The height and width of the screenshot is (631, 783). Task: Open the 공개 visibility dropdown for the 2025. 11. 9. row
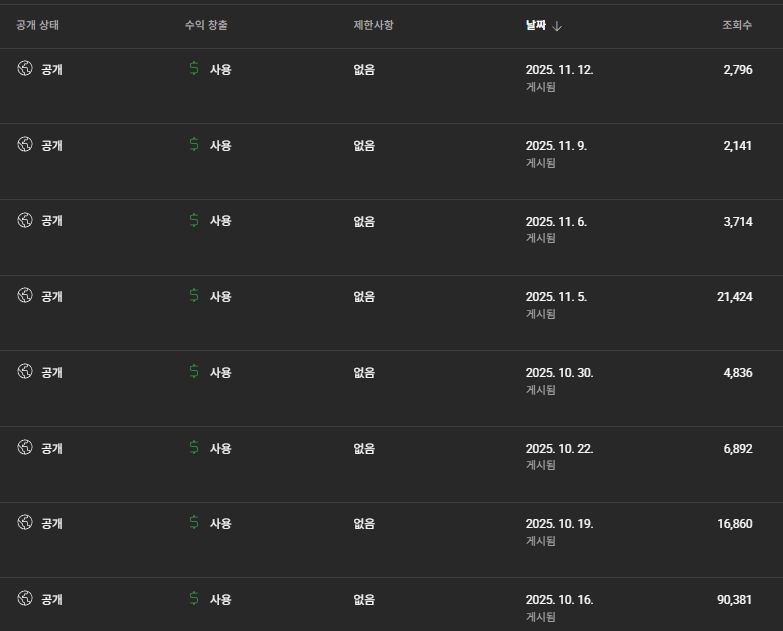click(x=51, y=145)
